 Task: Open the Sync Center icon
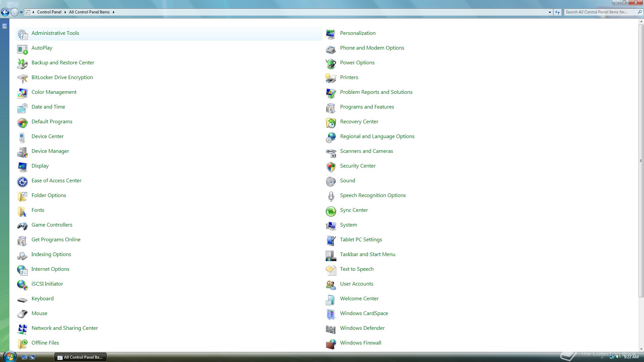[331, 211]
